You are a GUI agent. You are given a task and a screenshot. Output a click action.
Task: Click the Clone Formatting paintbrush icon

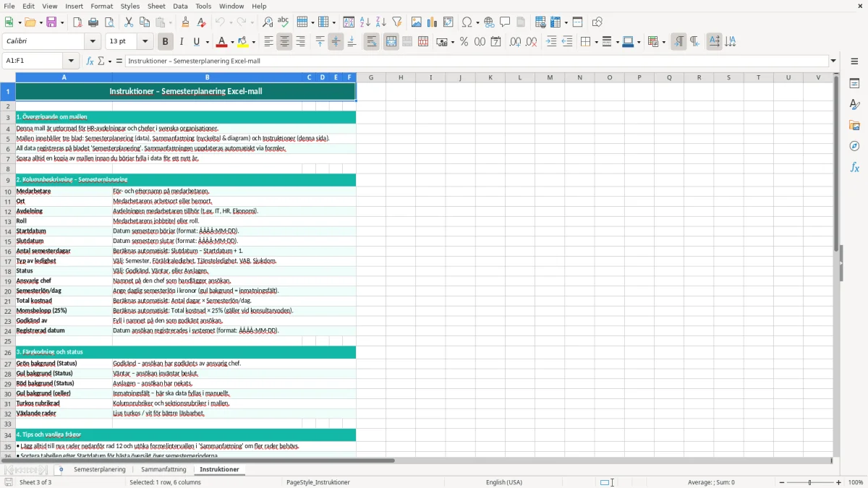point(186,22)
